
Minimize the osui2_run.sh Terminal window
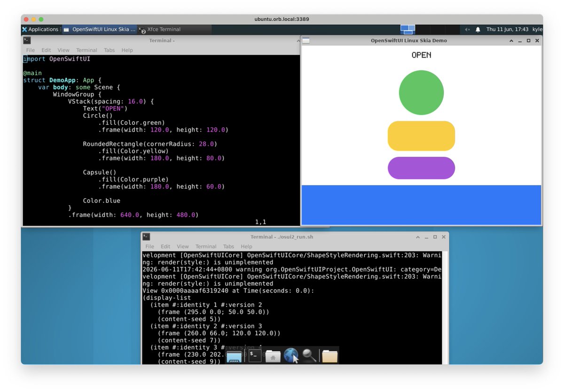(x=427, y=237)
